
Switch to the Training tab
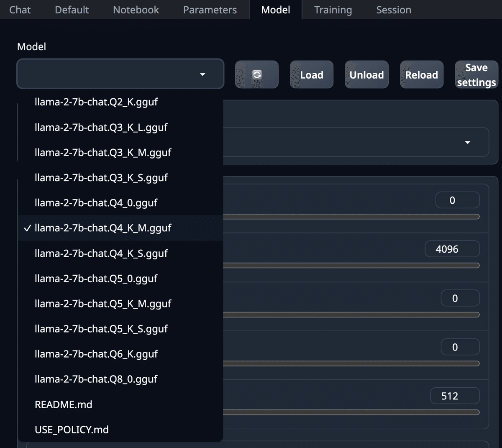pos(333,10)
